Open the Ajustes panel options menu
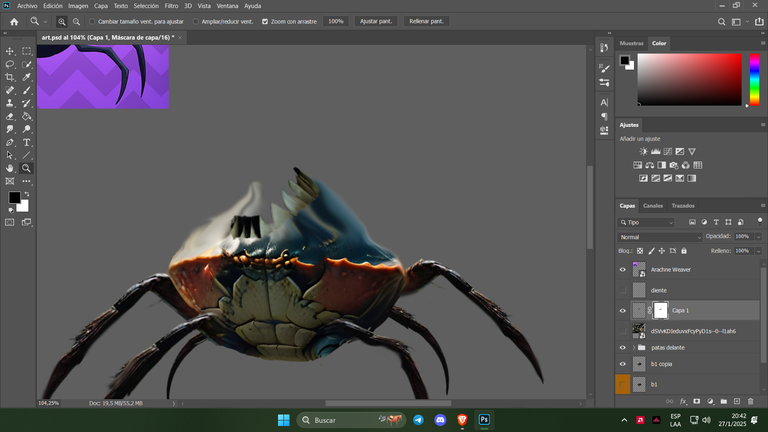This screenshot has width=768, height=432. [763, 125]
